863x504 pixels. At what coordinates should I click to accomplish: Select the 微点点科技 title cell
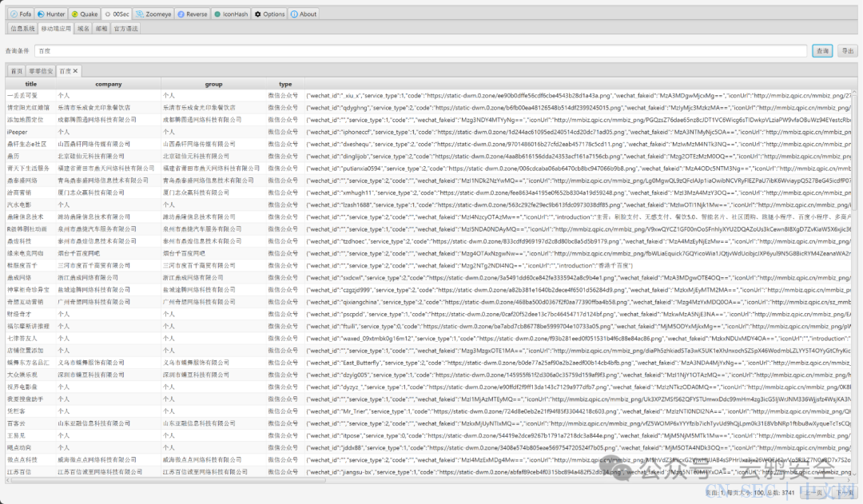click(30, 459)
